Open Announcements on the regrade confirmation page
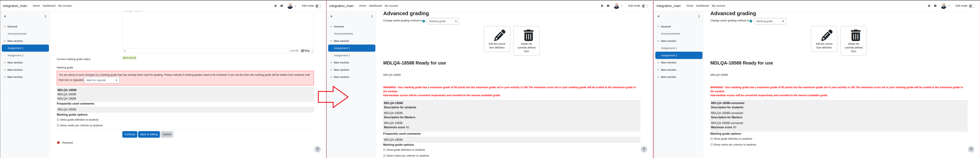This screenshot has height=158, width=980. pos(17,34)
